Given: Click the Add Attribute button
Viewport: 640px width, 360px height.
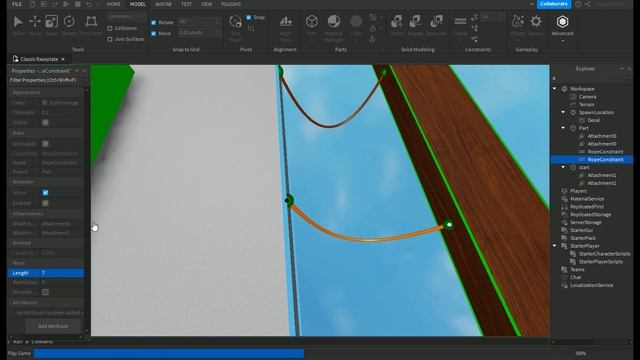Looking at the screenshot, I should (x=53, y=326).
